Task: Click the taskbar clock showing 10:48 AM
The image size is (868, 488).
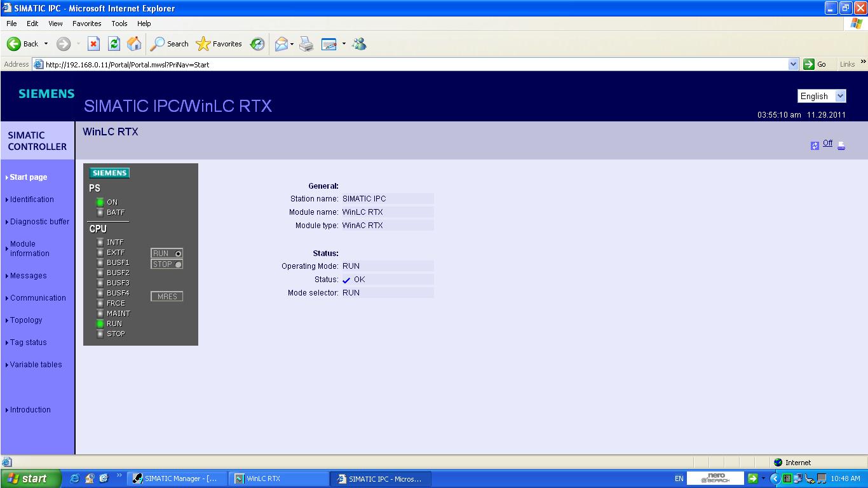Action: tap(844, 478)
